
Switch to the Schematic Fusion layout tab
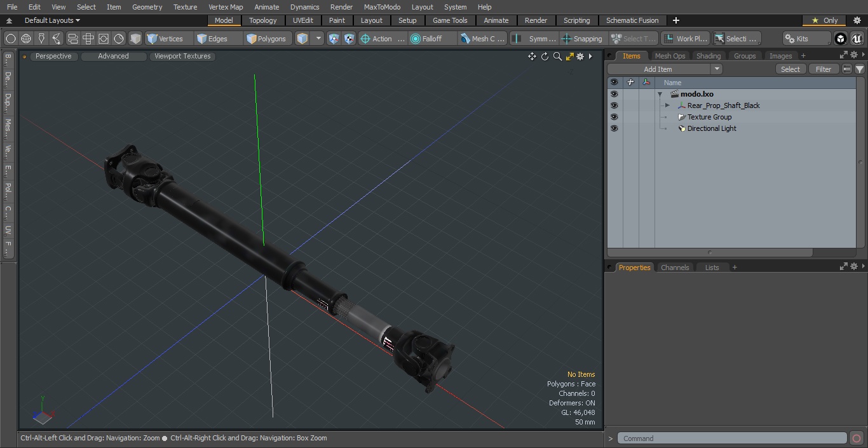tap(632, 20)
